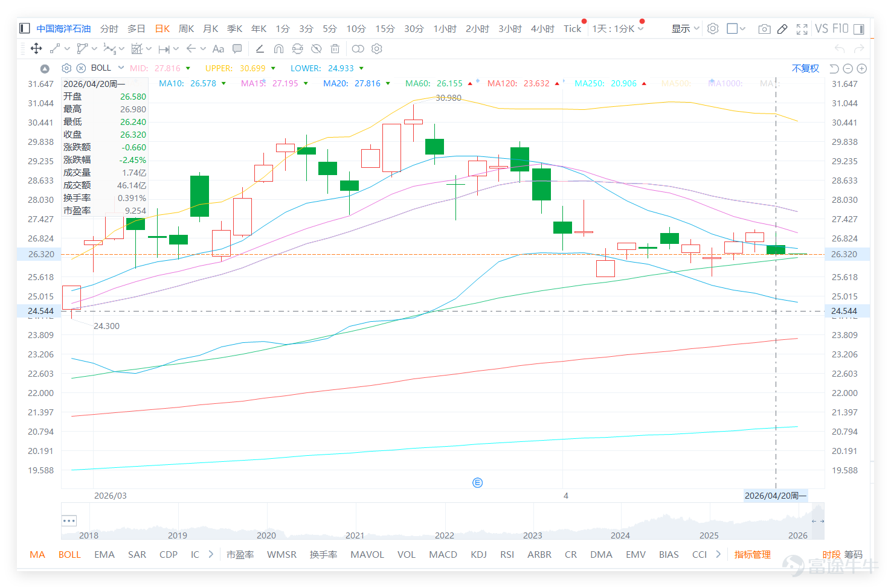Select the chart pattern measurement tool
The image size is (891, 588).
click(137, 49)
